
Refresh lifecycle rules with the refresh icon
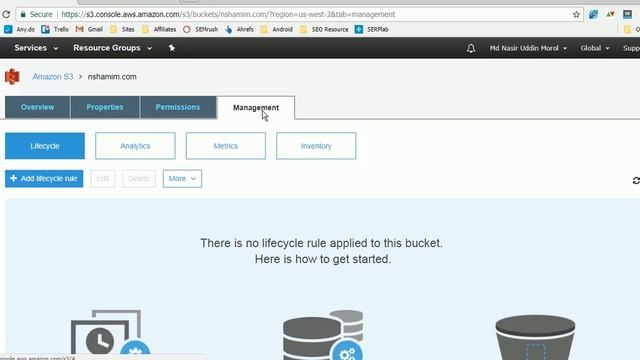(x=636, y=180)
